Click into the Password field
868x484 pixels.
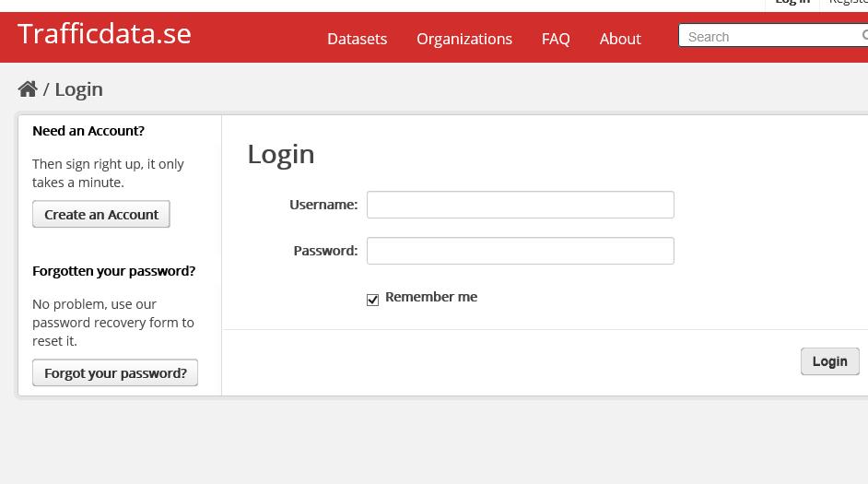(521, 251)
